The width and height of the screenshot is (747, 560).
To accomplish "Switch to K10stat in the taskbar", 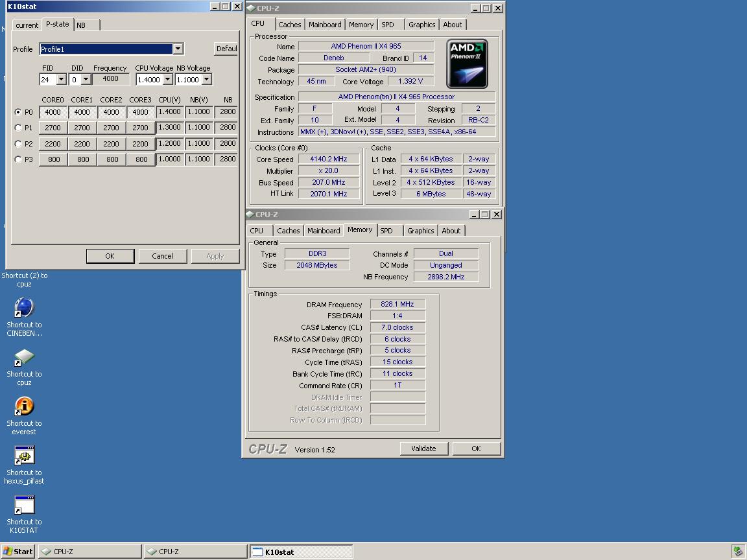I will [x=302, y=552].
